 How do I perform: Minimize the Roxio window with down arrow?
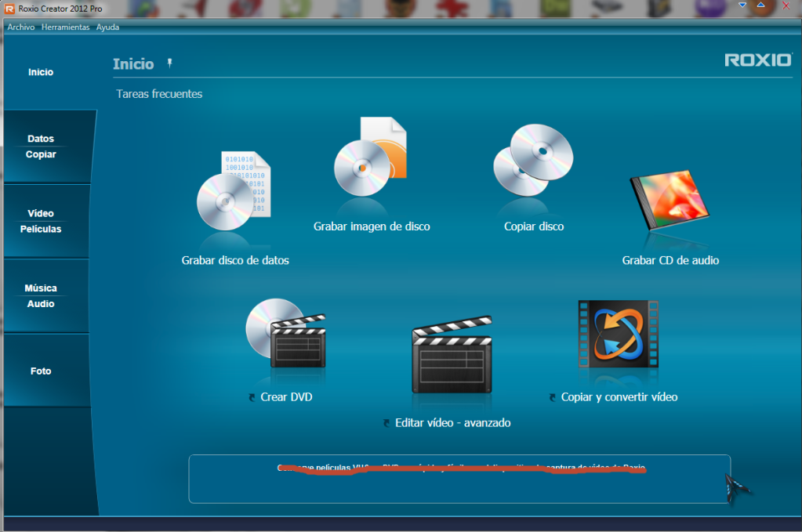point(742,5)
